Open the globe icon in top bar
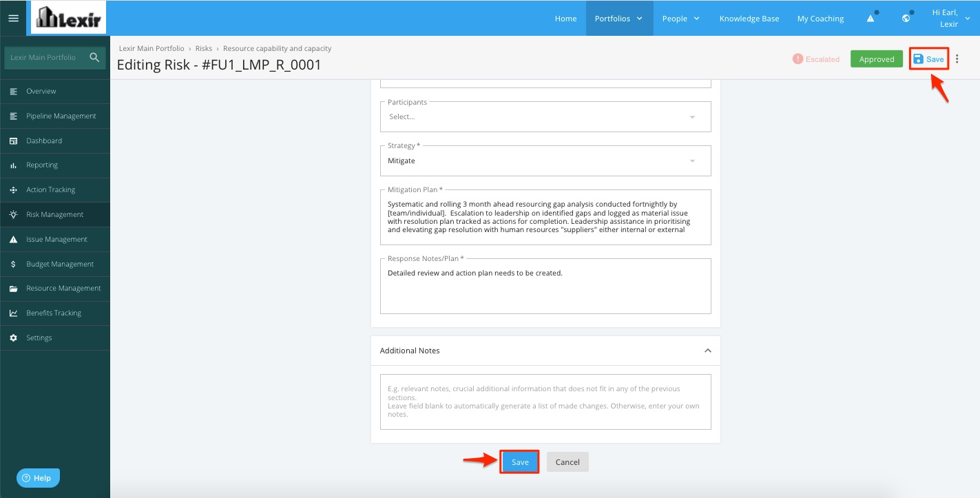The height and width of the screenshot is (498, 980). tap(907, 18)
